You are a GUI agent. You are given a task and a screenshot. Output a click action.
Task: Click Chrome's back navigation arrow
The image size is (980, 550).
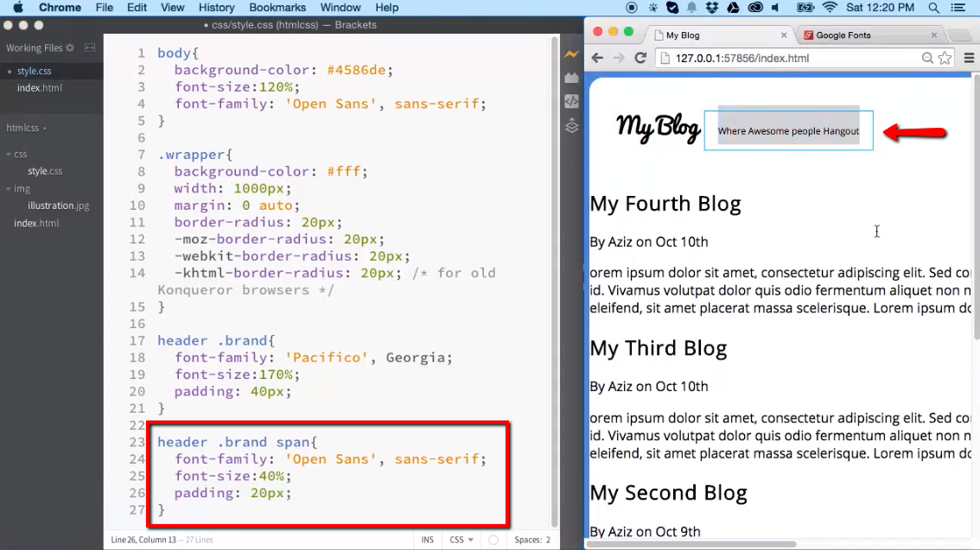point(597,59)
